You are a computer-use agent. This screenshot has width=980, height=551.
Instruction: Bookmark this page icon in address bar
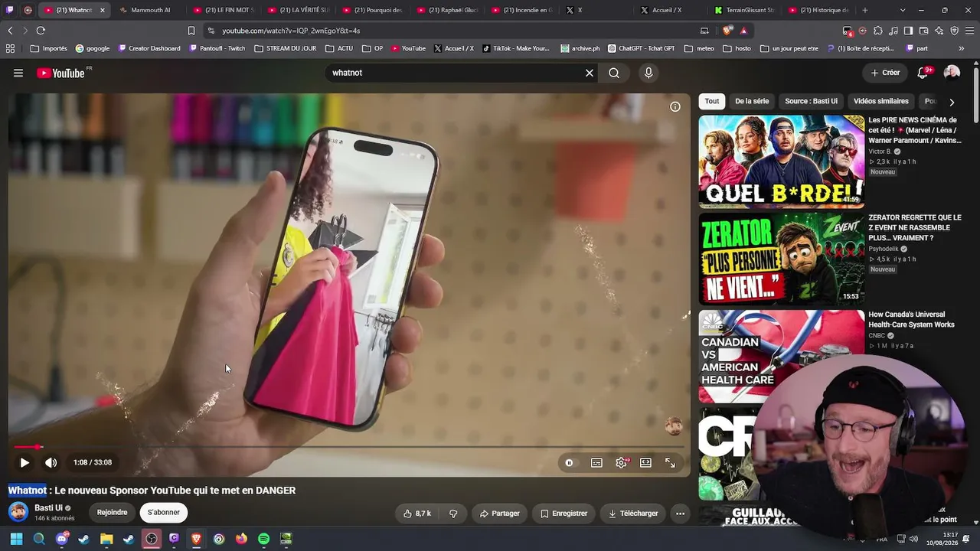point(191,31)
